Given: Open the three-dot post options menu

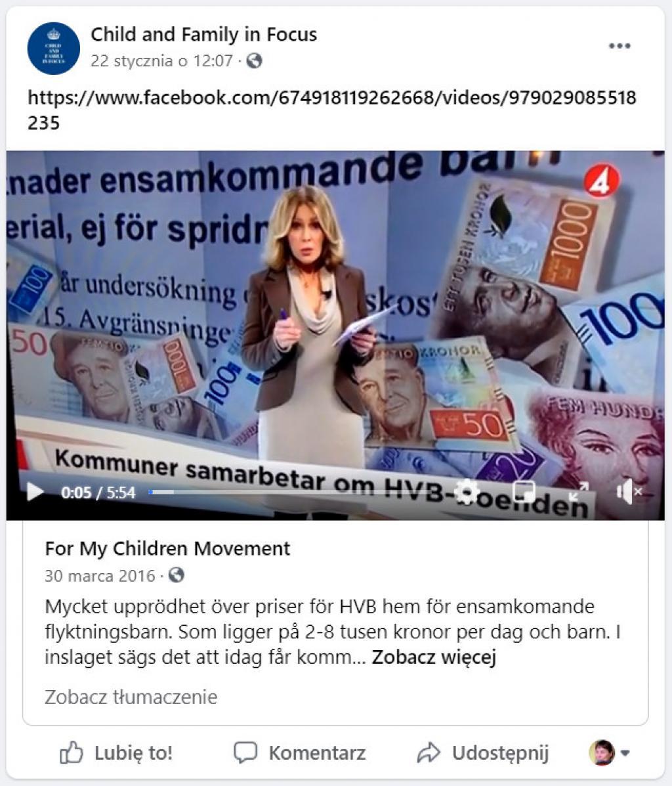Looking at the screenshot, I should click(619, 46).
